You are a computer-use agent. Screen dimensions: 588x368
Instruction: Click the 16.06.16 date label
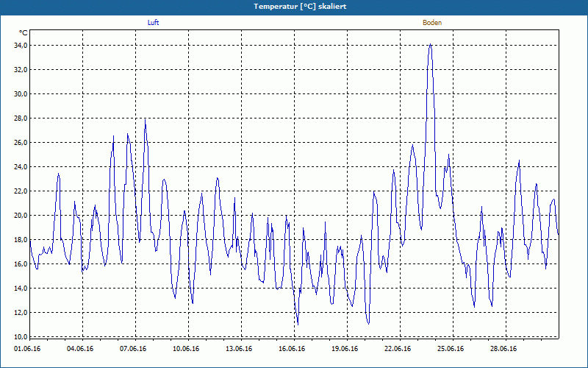292,349
